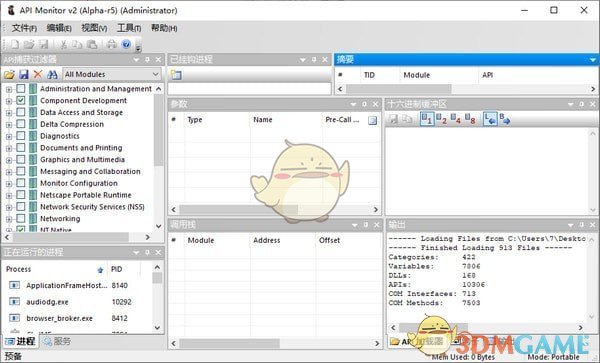This screenshot has width=600, height=363.
Task: Expand the Administration and Management node
Action: tap(8, 89)
